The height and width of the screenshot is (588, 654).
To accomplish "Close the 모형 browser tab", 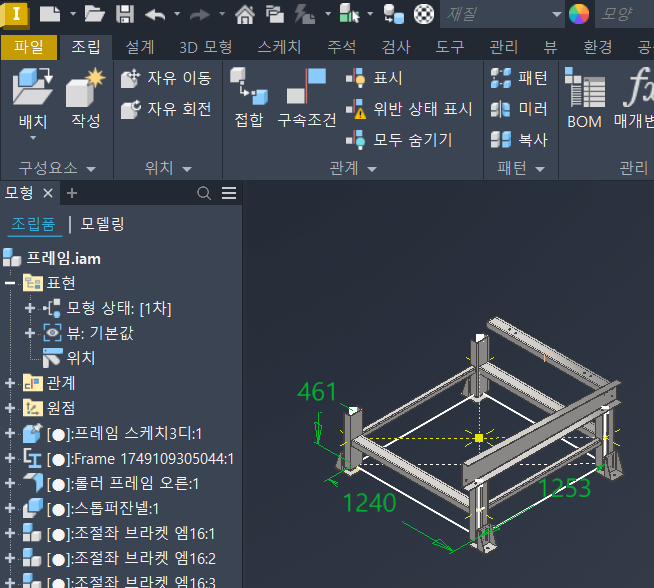I will pyautogui.click(x=48, y=193).
